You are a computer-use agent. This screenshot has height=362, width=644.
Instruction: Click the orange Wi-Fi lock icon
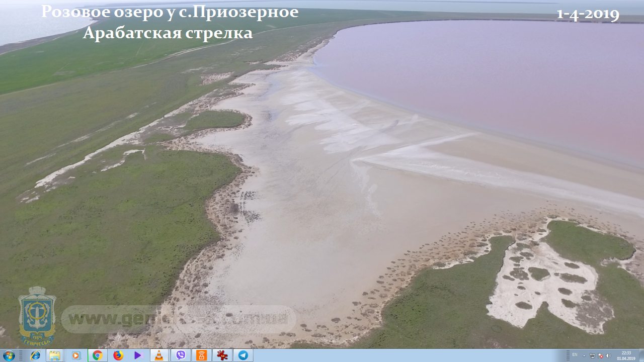click(x=201, y=355)
